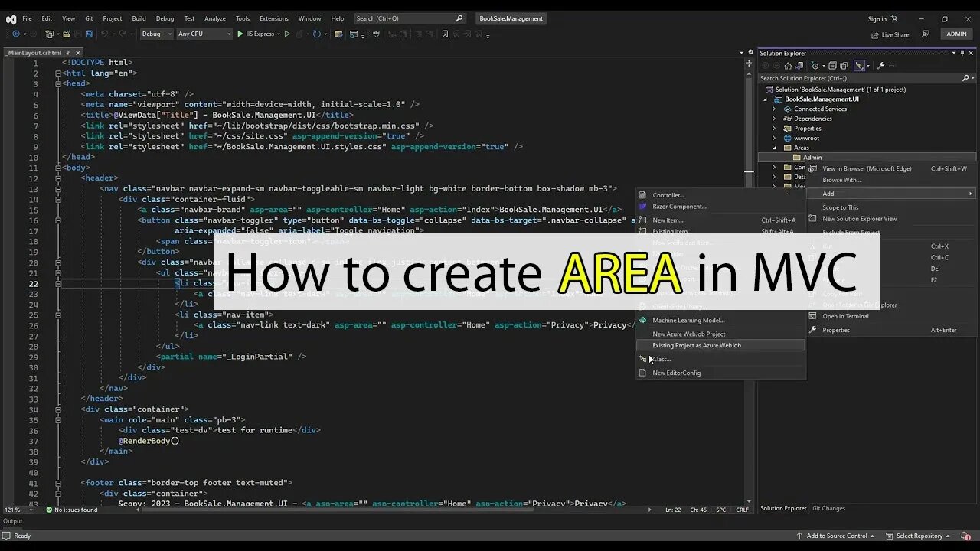Choose View in Browser (Microsoft Edge)
This screenshot has height=551, width=980.
(891, 168)
